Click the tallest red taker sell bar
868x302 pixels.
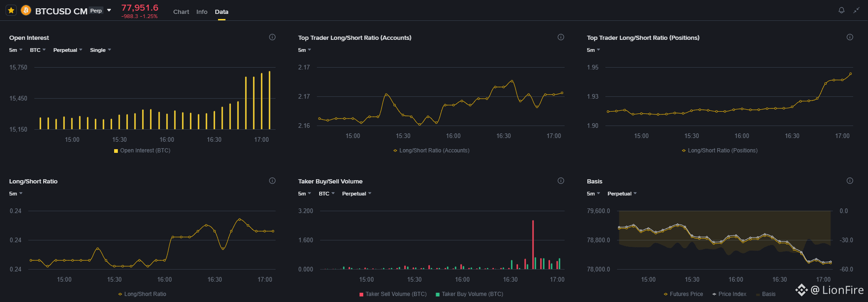533,245
